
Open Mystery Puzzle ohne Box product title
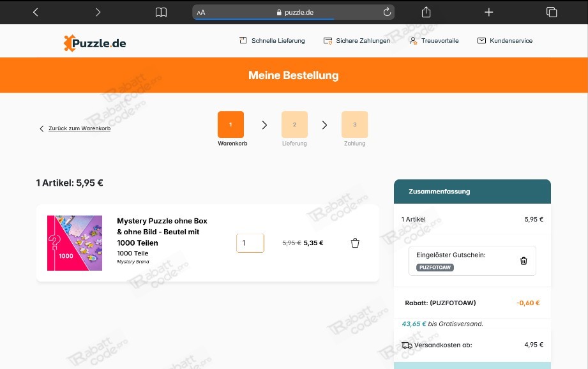pos(162,232)
